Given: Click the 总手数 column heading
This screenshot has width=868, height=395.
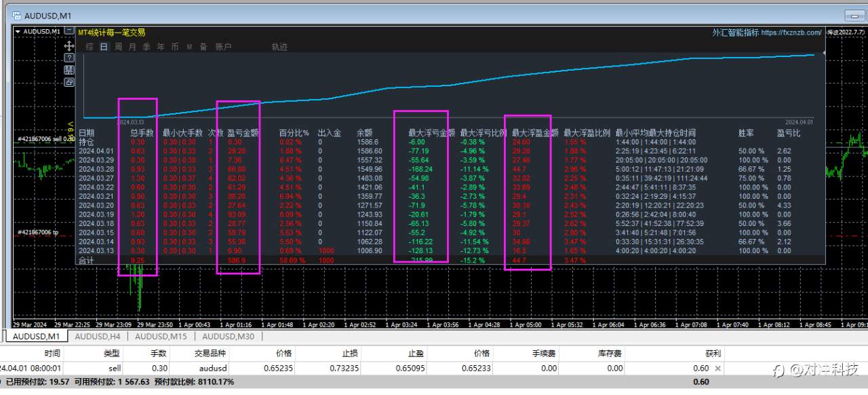Looking at the screenshot, I should 142,133.
